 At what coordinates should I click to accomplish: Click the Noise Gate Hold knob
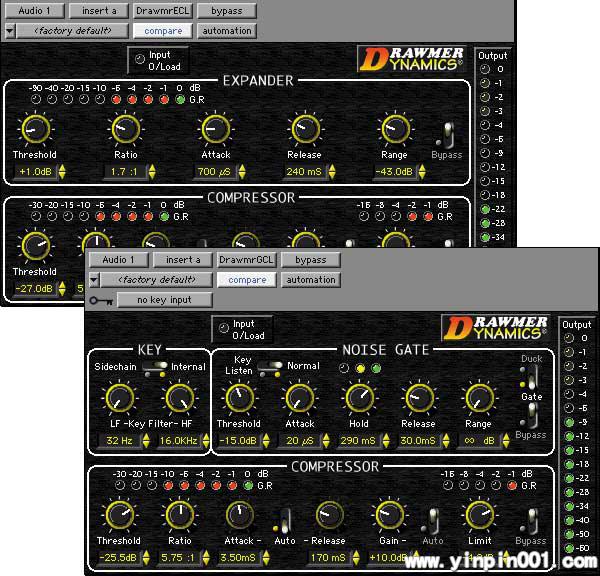[x=358, y=398]
